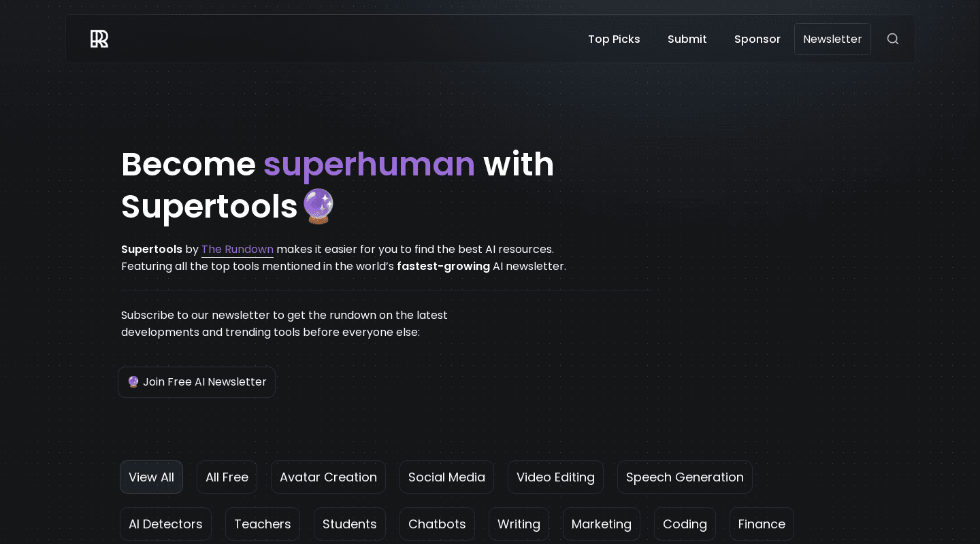Choose the Avatar Creation category
This screenshot has height=544, width=980.
pyautogui.click(x=328, y=477)
